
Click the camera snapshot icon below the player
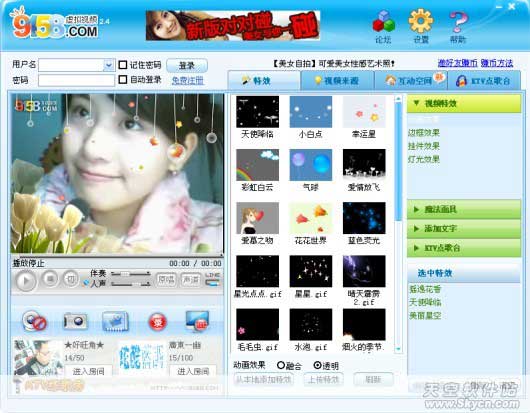click(x=75, y=321)
